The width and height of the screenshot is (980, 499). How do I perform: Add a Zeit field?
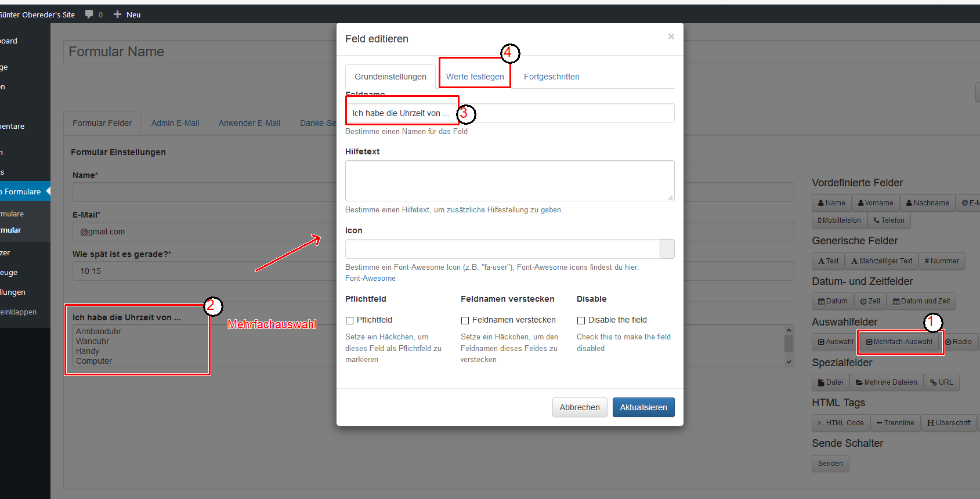click(x=870, y=301)
